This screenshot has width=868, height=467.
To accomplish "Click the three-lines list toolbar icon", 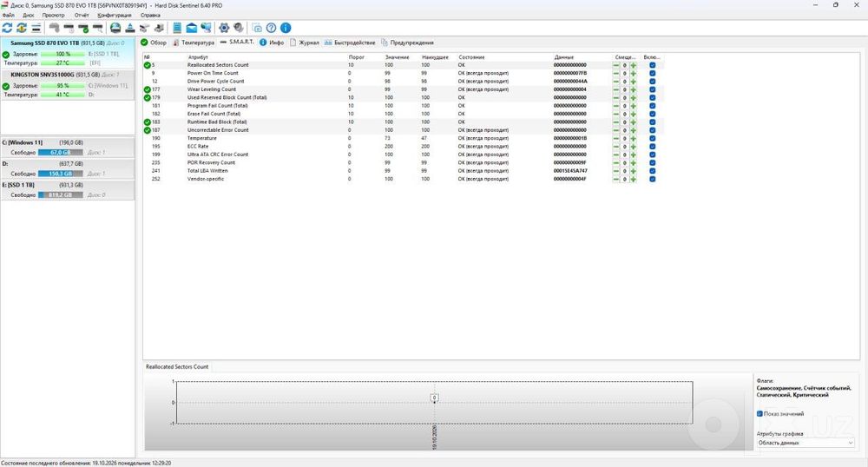I will (36, 28).
